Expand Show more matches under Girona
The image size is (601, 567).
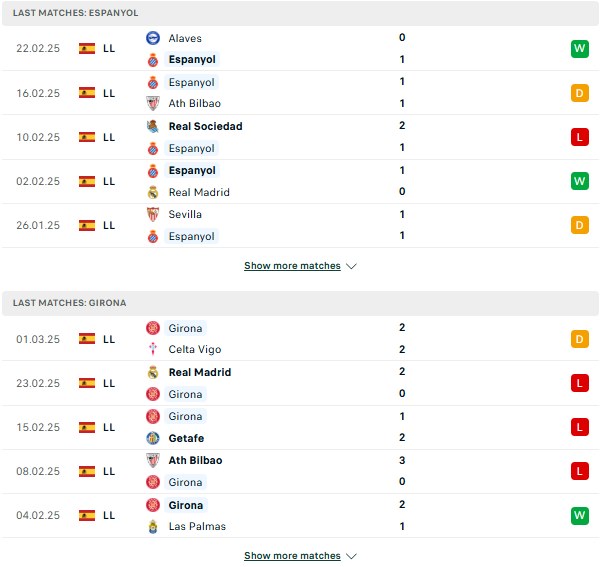(292, 555)
